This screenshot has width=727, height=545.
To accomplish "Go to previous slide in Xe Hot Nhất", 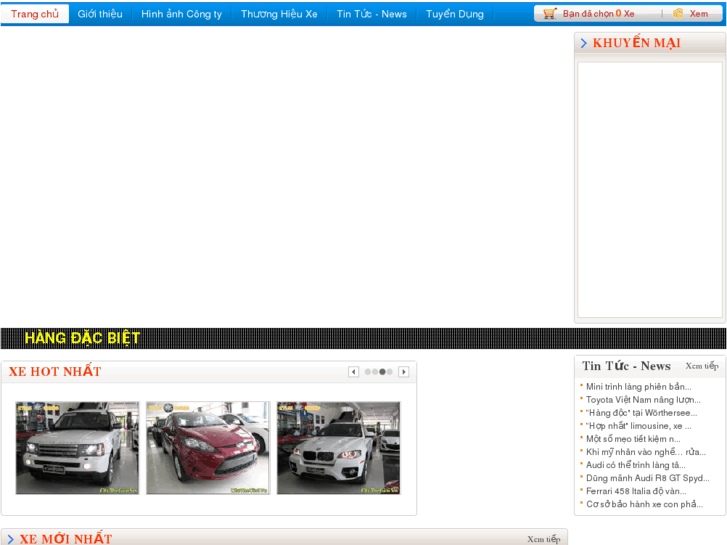I will 353,372.
